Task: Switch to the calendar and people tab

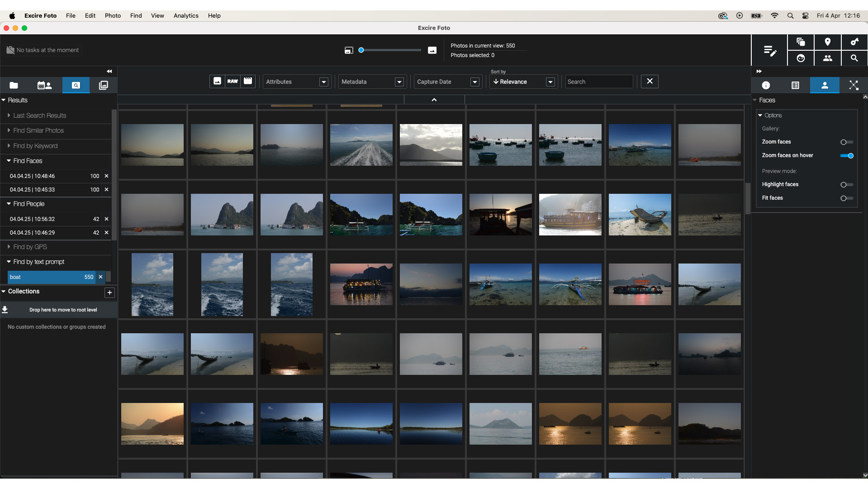Action: tap(44, 85)
